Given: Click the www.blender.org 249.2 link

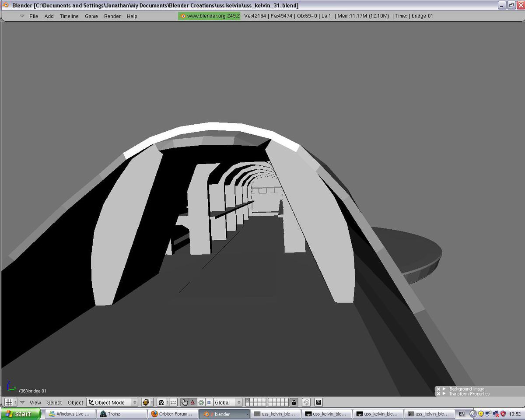Looking at the screenshot, I should coord(209,16).
